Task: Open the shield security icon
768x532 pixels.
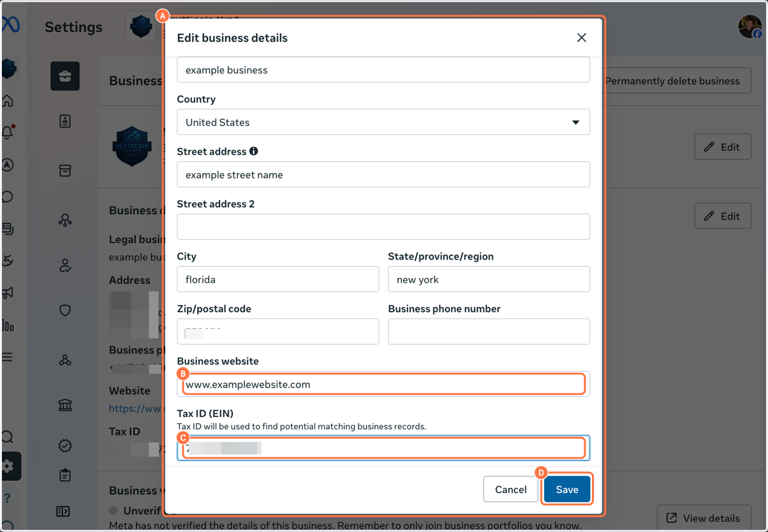Action: point(65,311)
